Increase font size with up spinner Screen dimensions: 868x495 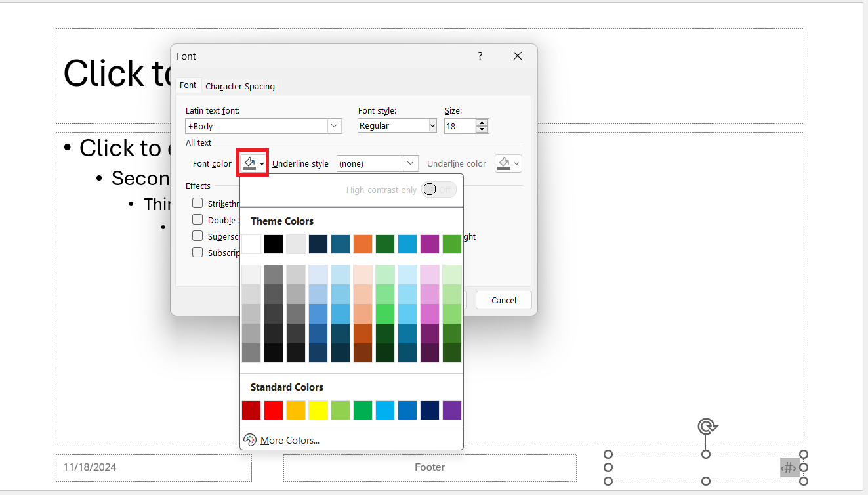(x=482, y=123)
